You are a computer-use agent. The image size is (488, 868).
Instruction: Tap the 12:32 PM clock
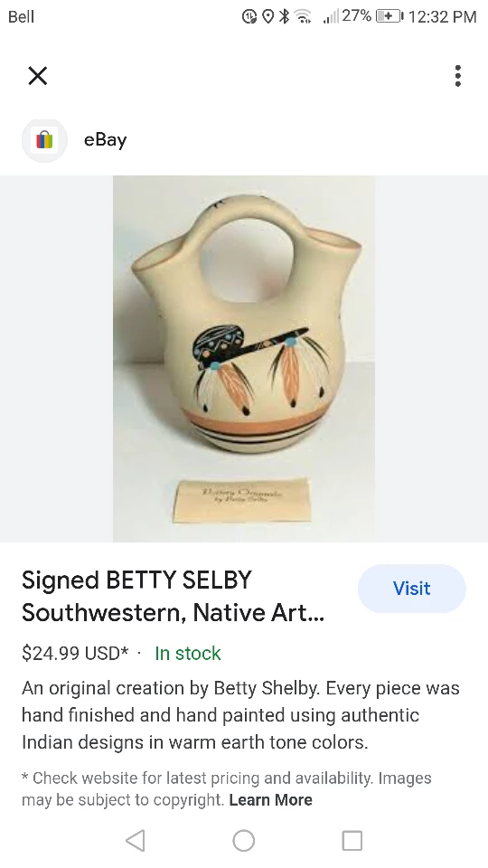443,17
